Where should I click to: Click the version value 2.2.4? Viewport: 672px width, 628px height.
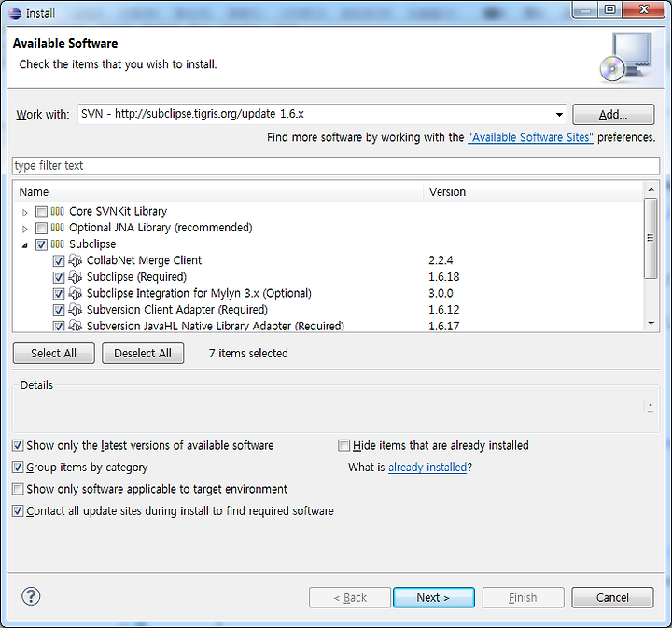pyautogui.click(x=441, y=260)
